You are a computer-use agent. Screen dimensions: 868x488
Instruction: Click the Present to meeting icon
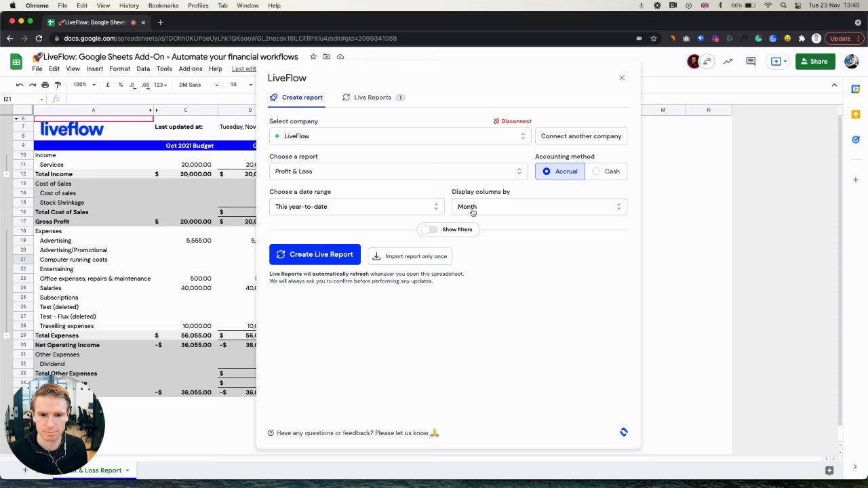click(778, 62)
